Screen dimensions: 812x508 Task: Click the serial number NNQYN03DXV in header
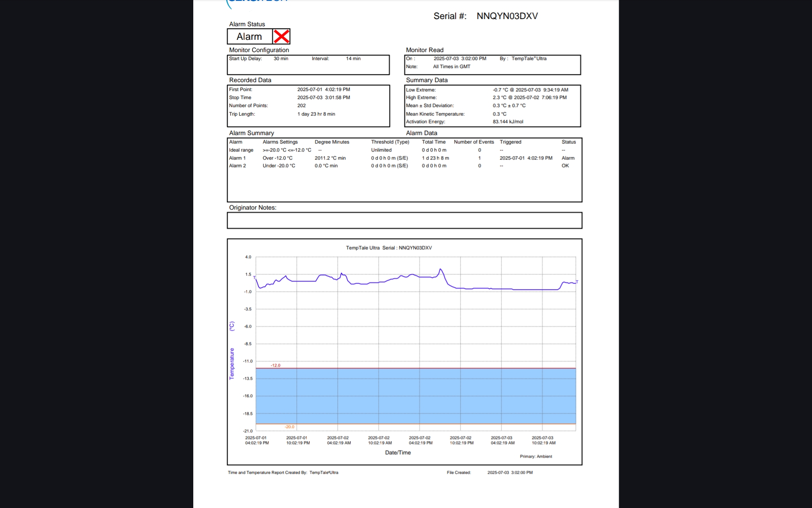(x=507, y=16)
